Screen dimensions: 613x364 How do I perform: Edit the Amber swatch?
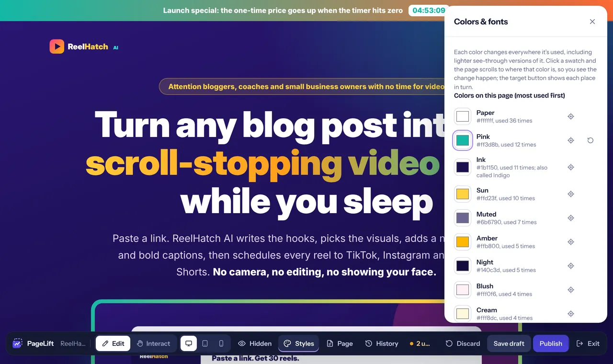[463, 242]
